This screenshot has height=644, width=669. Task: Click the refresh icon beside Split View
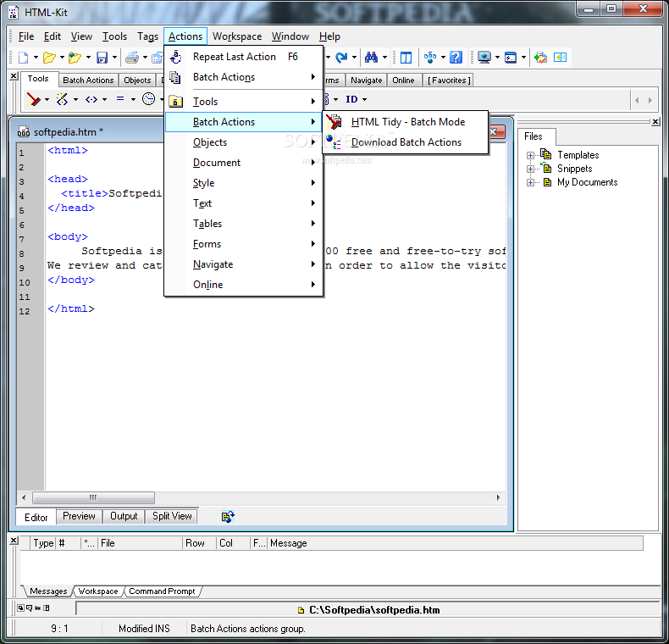click(x=228, y=516)
